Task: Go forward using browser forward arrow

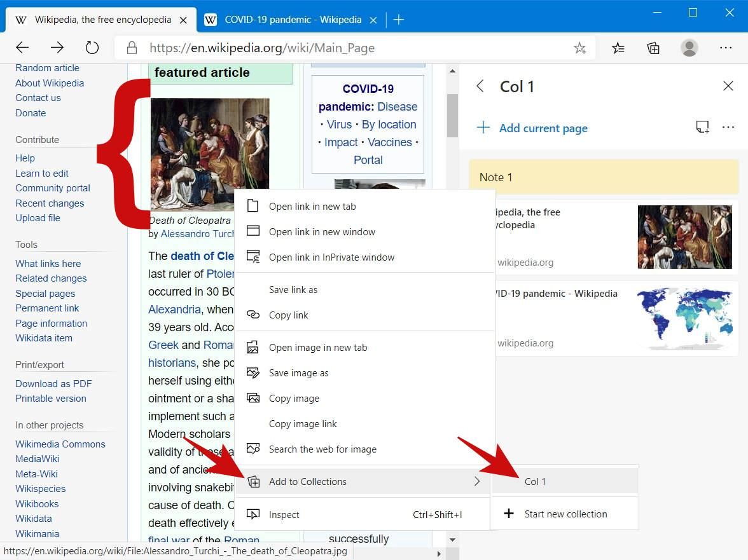Action: coord(57,47)
